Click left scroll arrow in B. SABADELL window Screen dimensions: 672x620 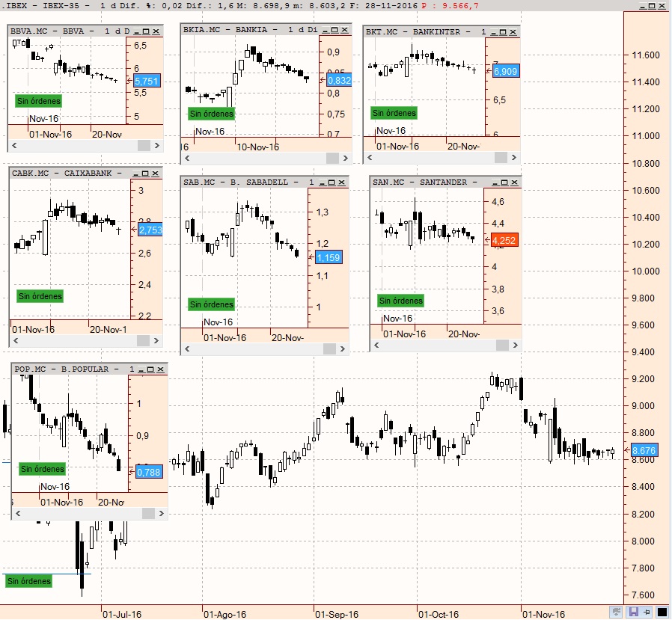tap(187, 349)
